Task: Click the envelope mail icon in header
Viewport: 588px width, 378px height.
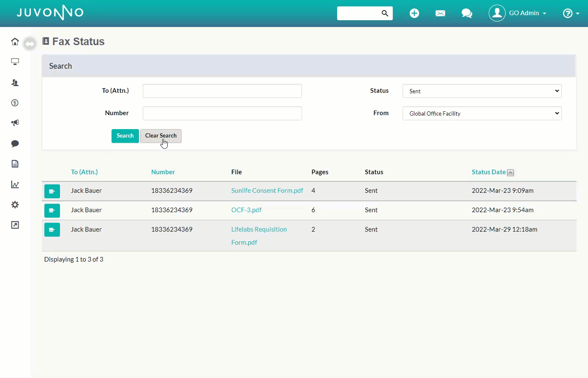Action: [x=440, y=13]
